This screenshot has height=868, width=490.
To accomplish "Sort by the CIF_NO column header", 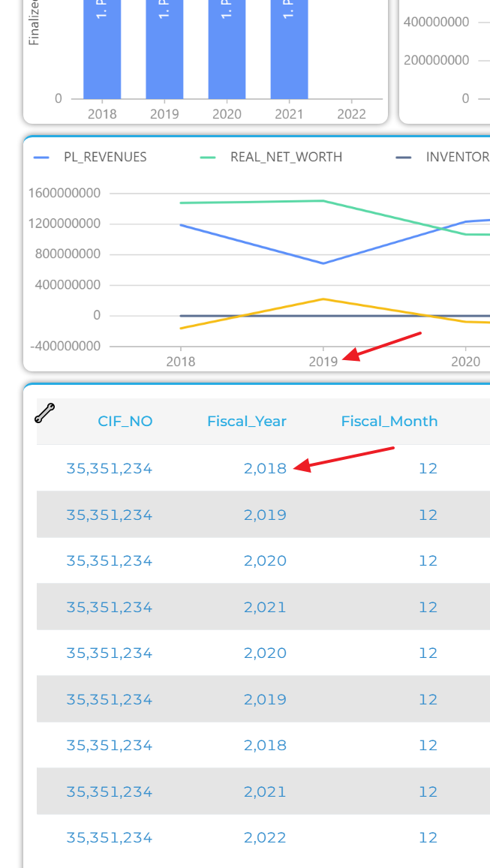I will [x=125, y=422].
